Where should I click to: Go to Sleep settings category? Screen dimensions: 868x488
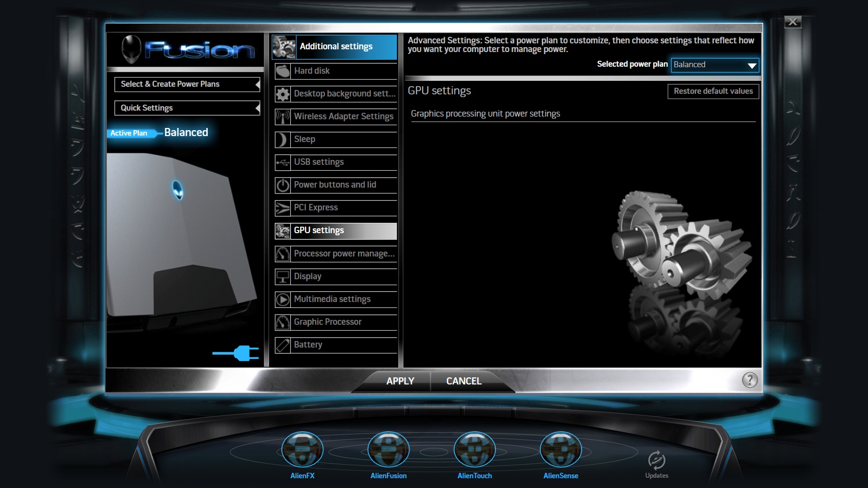[x=336, y=139]
